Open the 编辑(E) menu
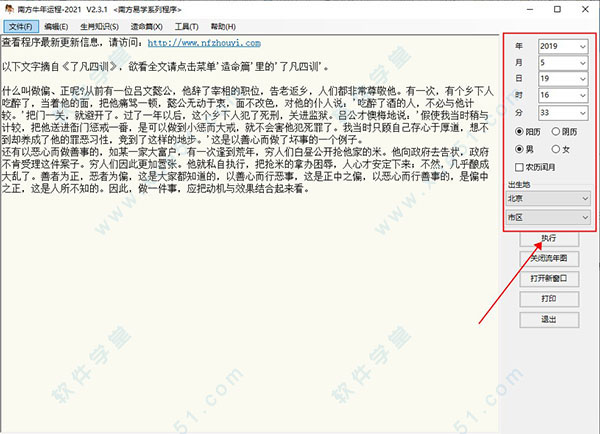 click(x=56, y=24)
